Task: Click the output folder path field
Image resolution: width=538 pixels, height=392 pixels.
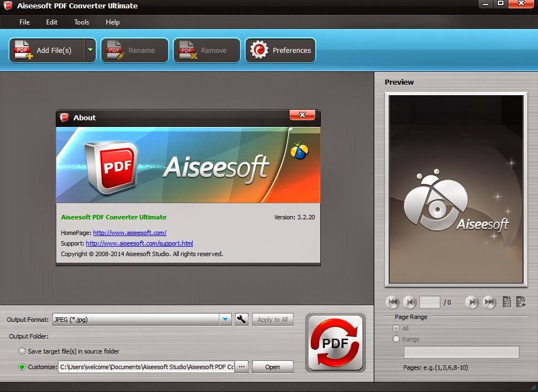Action: coord(146,366)
